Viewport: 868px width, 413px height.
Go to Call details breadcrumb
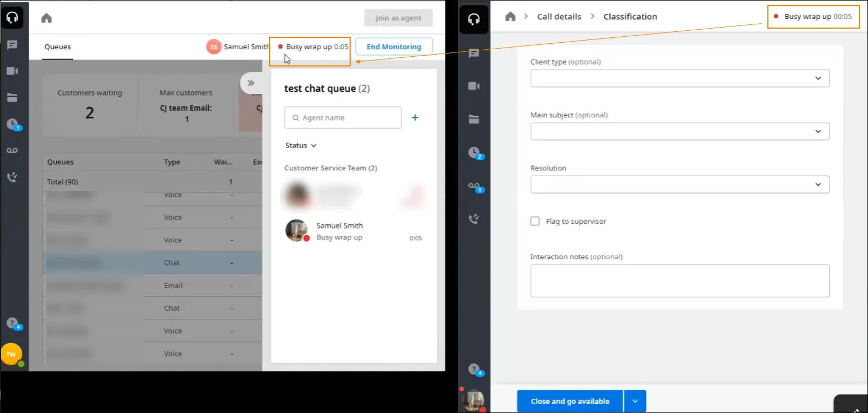click(559, 17)
